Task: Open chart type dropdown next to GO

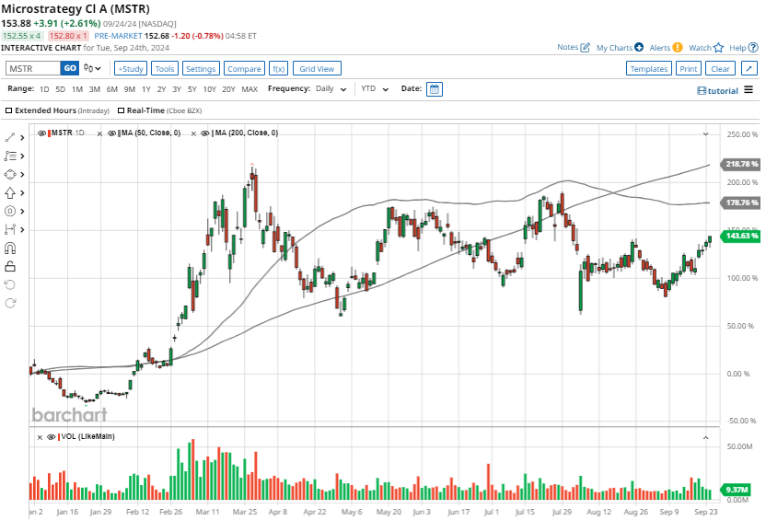Action: [93, 68]
